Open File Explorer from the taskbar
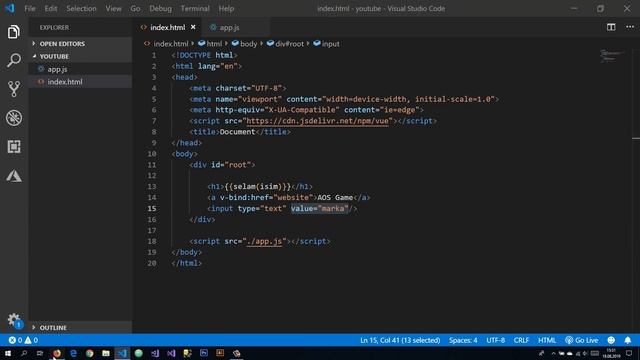 (106, 353)
